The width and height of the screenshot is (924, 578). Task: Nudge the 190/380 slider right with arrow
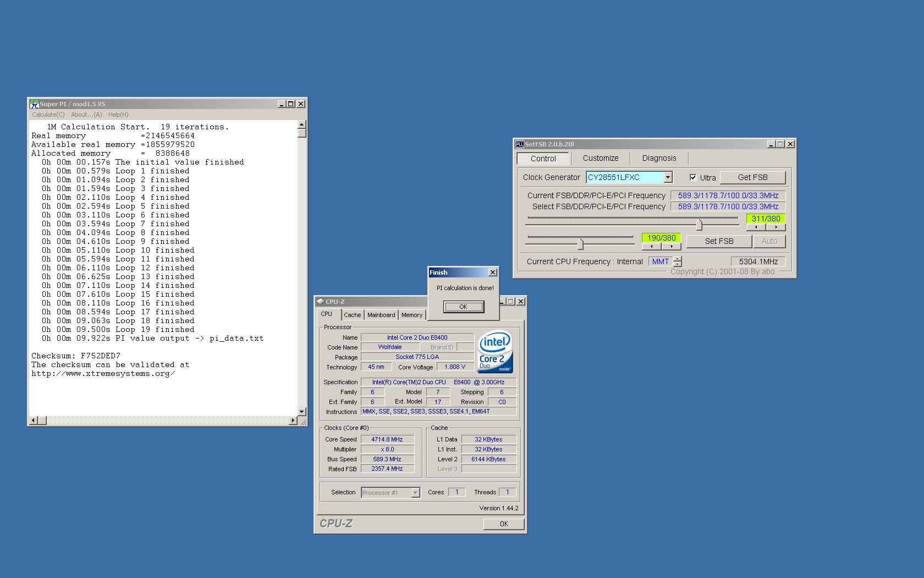click(x=671, y=247)
